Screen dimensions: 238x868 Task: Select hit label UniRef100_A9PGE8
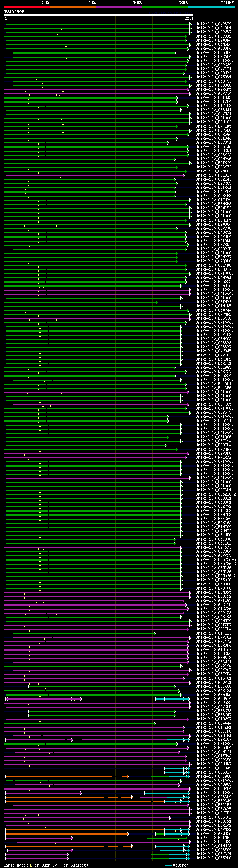pyautogui.click(x=213, y=130)
